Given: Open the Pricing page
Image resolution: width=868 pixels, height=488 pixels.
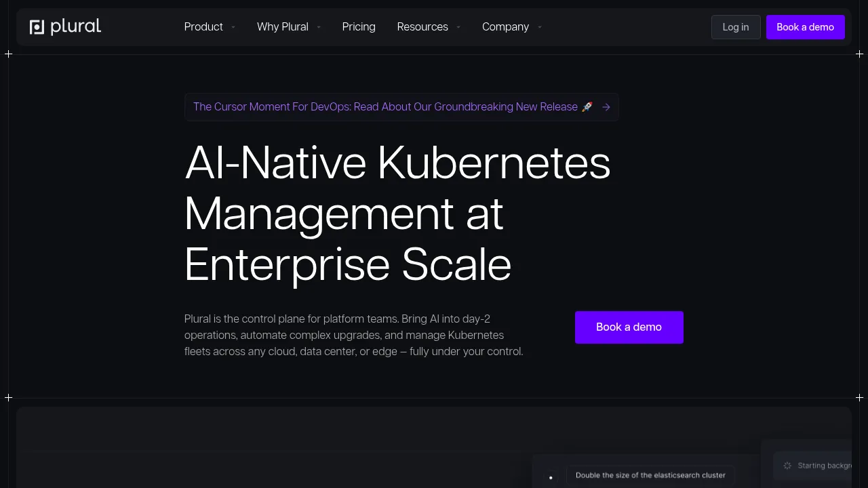Looking at the screenshot, I should pyautogui.click(x=359, y=27).
